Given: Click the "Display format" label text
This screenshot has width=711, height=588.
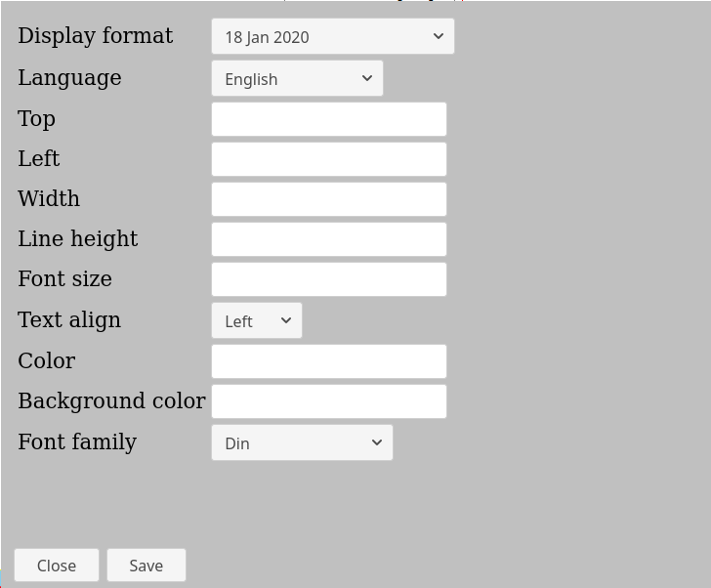Looking at the screenshot, I should pyautogui.click(x=95, y=36).
